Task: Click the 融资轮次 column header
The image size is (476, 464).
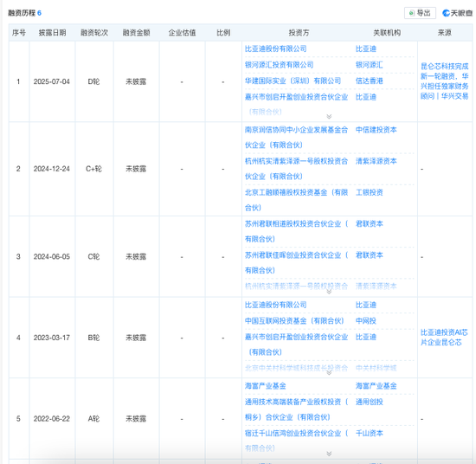Action: coord(94,33)
